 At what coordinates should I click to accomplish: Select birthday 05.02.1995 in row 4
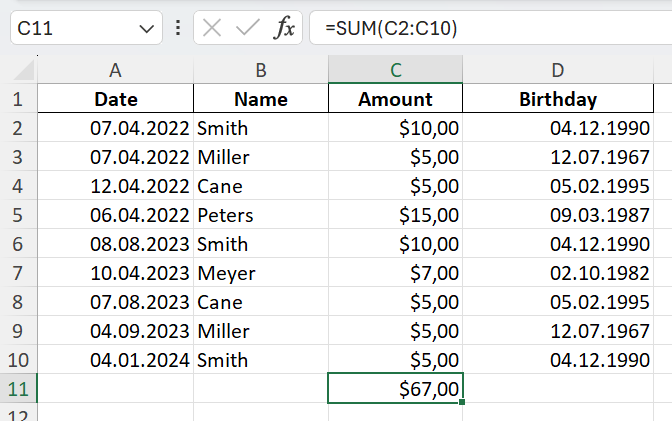[558, 186]
